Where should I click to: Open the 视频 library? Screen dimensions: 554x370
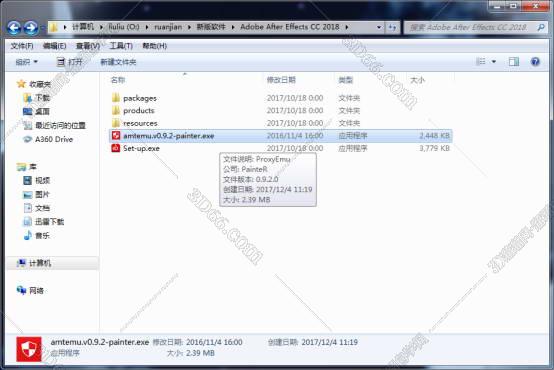[42, 181]
